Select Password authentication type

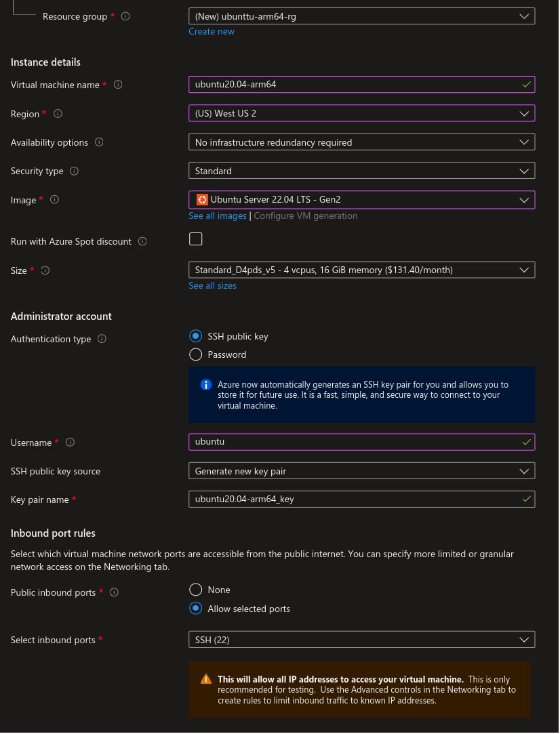[196, 355]
